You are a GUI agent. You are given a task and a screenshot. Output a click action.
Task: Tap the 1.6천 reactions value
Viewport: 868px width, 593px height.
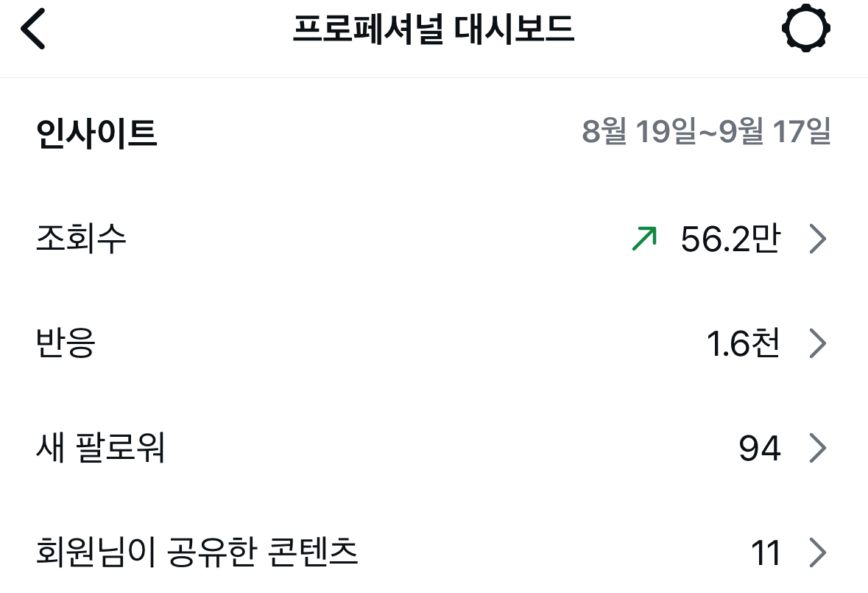click(743, 344)
